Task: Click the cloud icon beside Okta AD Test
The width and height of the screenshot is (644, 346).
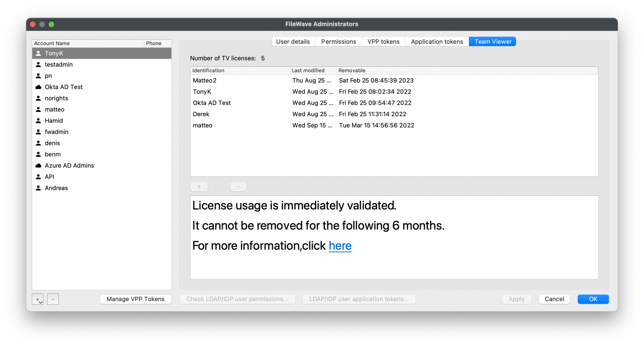Action: pyautogui.click(x=38, y=87)
